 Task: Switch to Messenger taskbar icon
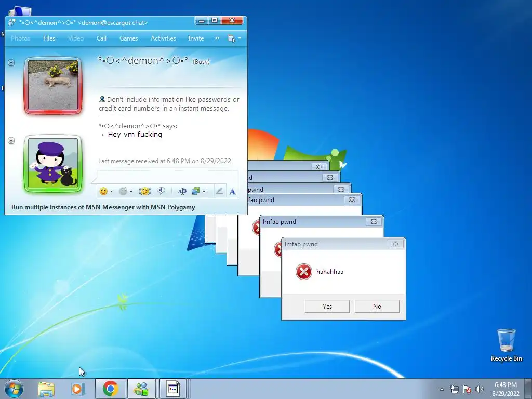(x=141, y=389)
